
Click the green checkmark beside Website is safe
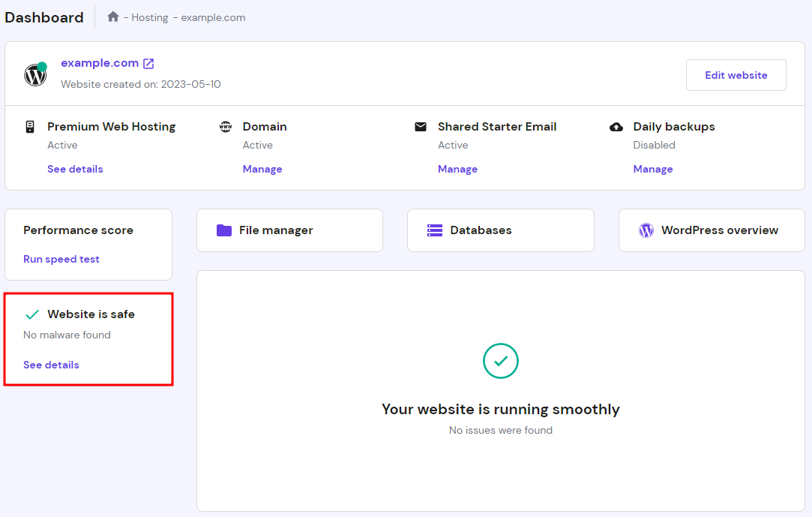click(32, 314)
